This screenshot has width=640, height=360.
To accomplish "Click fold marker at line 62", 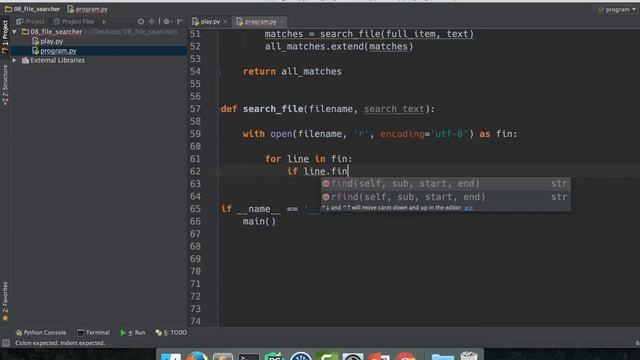I will 218,172.
